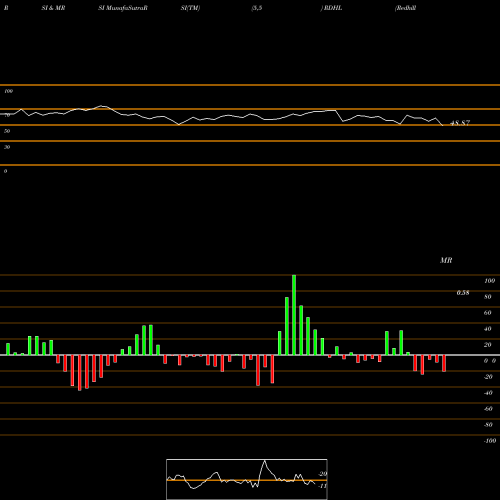This screenshot has width=500, height=500.
Task: Open the mini line chart thumbnail at bottom
Action: click(x=247, y=479)
